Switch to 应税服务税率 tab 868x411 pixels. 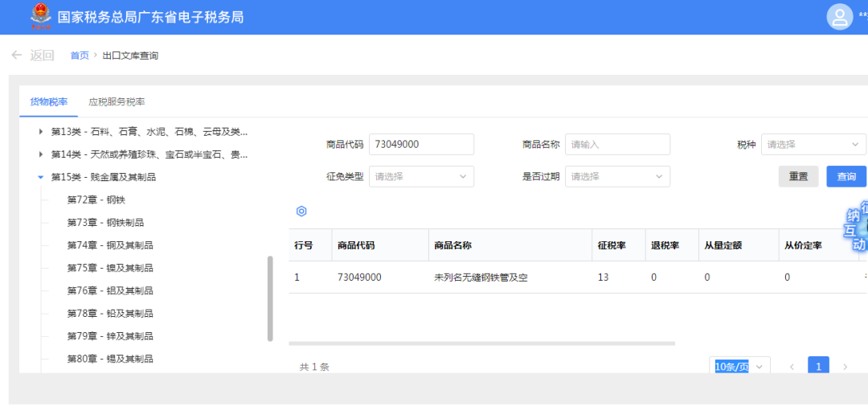point(117,102)
